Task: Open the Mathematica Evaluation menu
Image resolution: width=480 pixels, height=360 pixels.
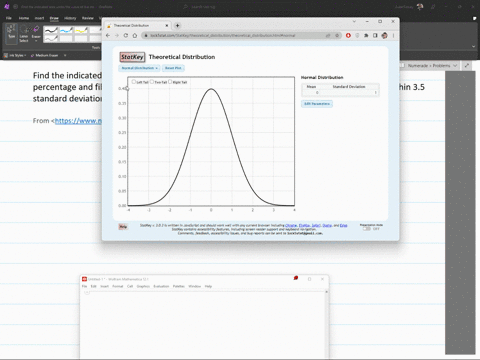Action: [161, 286]
